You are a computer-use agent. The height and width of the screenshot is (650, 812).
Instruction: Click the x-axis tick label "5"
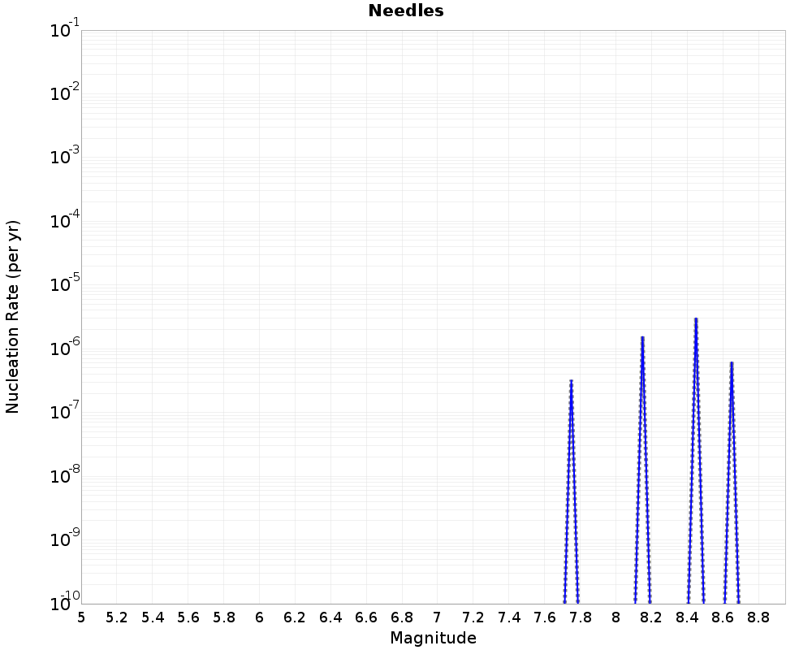(x=81, y=617)
